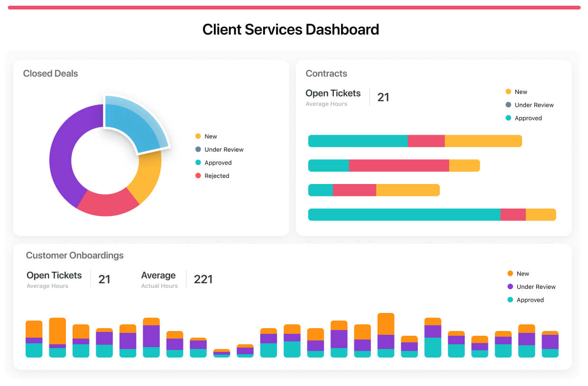Click the 'Average' metric label
This screenshot has height=386, width=588.
pyautogui.click(x=158, y=276)
